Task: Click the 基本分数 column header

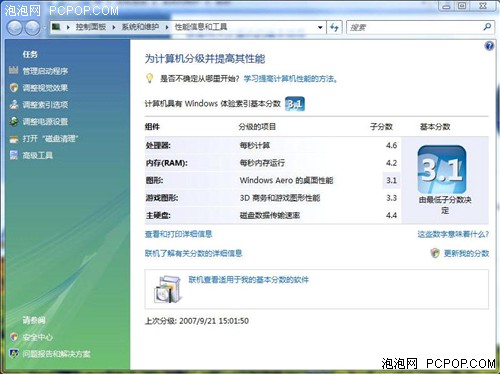Action: click(435, 127)
